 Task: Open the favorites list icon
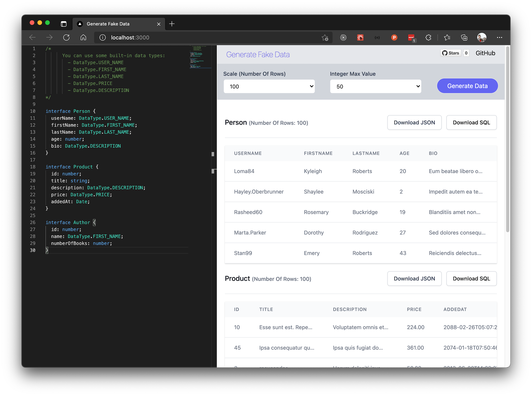[x=447, y=38]
